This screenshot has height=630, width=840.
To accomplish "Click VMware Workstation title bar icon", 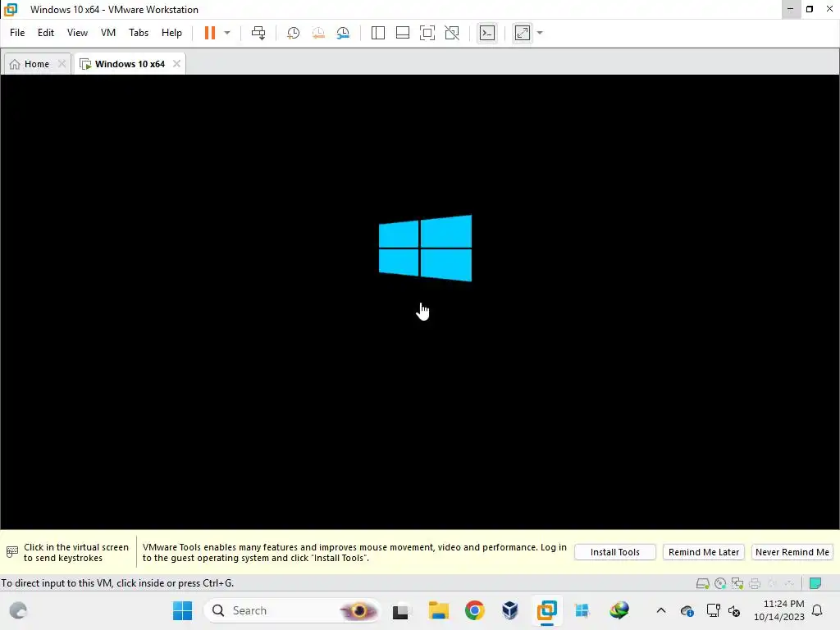I will point(11,10).
